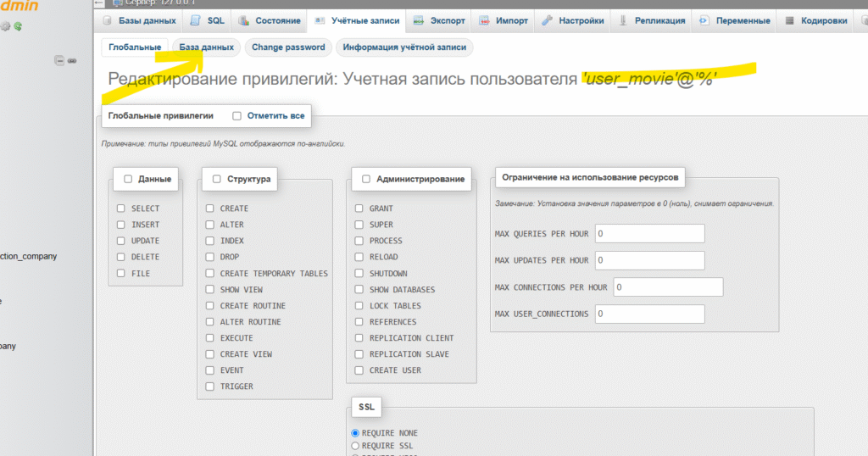
Task: Open the Импорт tab
Action: 504,20
